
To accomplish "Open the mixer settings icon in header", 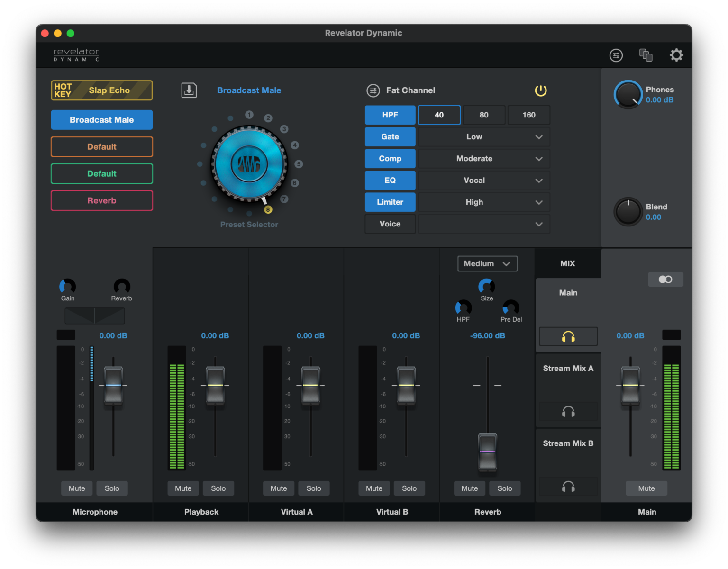I will point(616,55).
